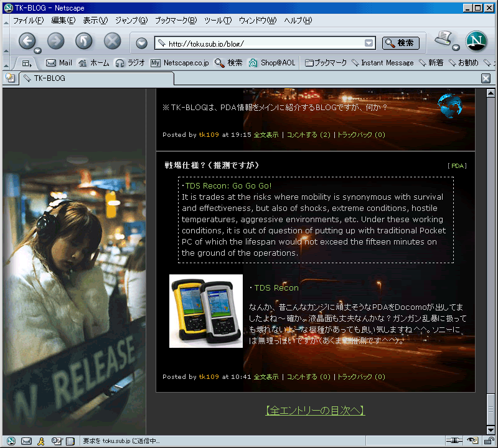Open Mail from the status bar envelope icon

pyautogui.click(x=26, y=441)
